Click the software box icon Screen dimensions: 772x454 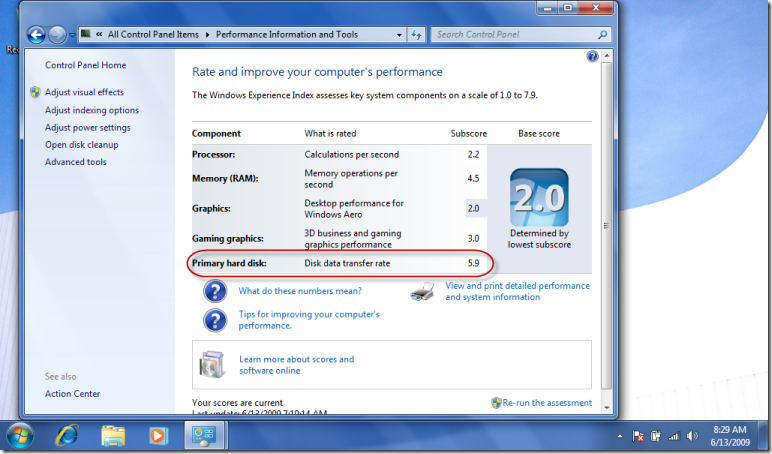212,364
